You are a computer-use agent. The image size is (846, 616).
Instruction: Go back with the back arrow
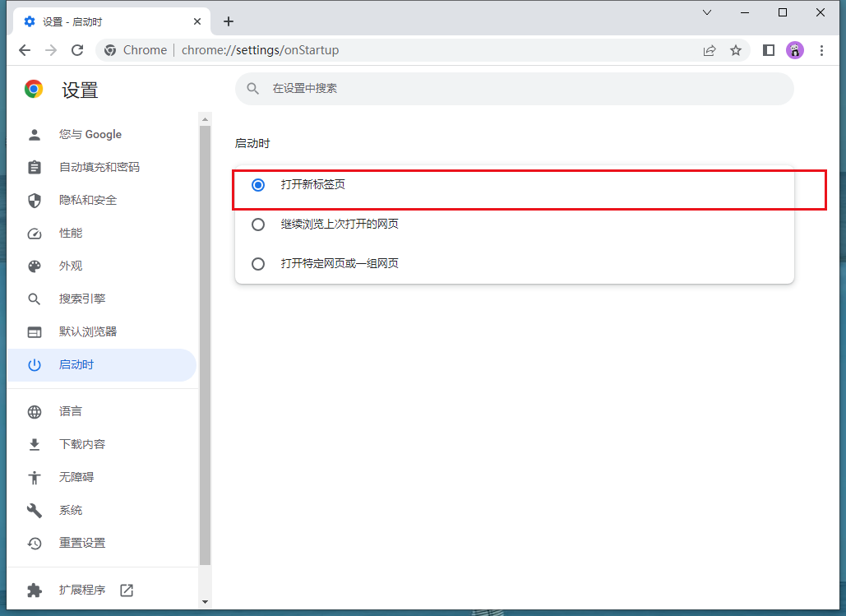[25, 50]
